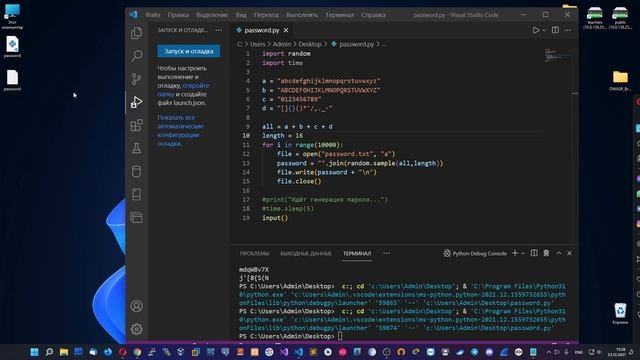Open the Терминал menu
Screen dimensions: 640x360
340,15
